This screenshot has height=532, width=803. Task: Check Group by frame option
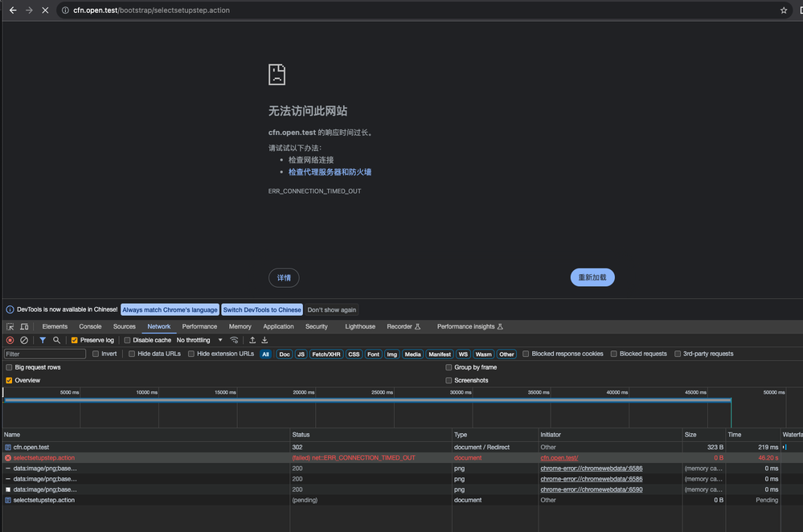(449, 367)
